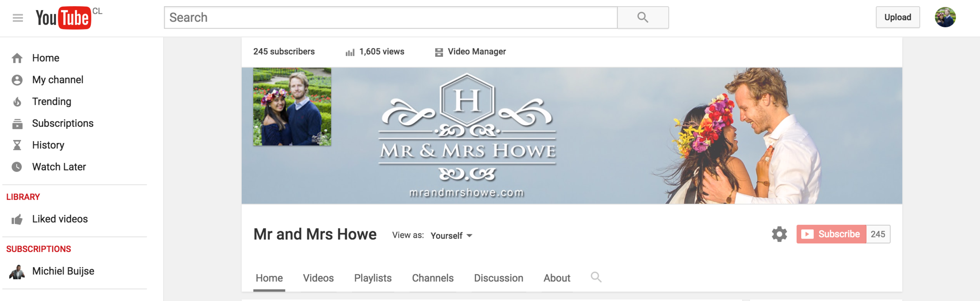Viewport: 980px width, 301px height.
Task: Click the SUBSCRIPTIONS section heading
Action: (x=39, y=249)
